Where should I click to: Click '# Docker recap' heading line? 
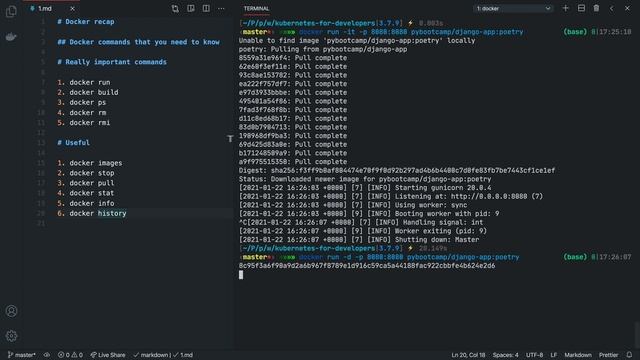point(86,22)
